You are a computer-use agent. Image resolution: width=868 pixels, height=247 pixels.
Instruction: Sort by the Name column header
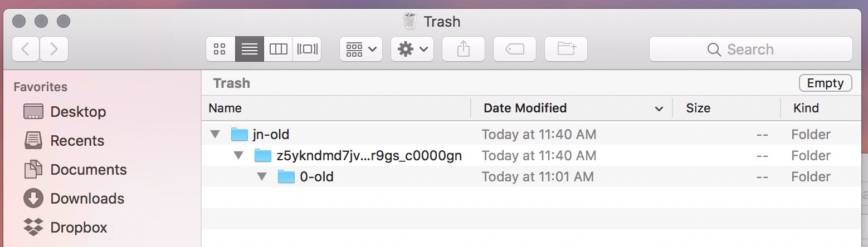coord(225,108)
